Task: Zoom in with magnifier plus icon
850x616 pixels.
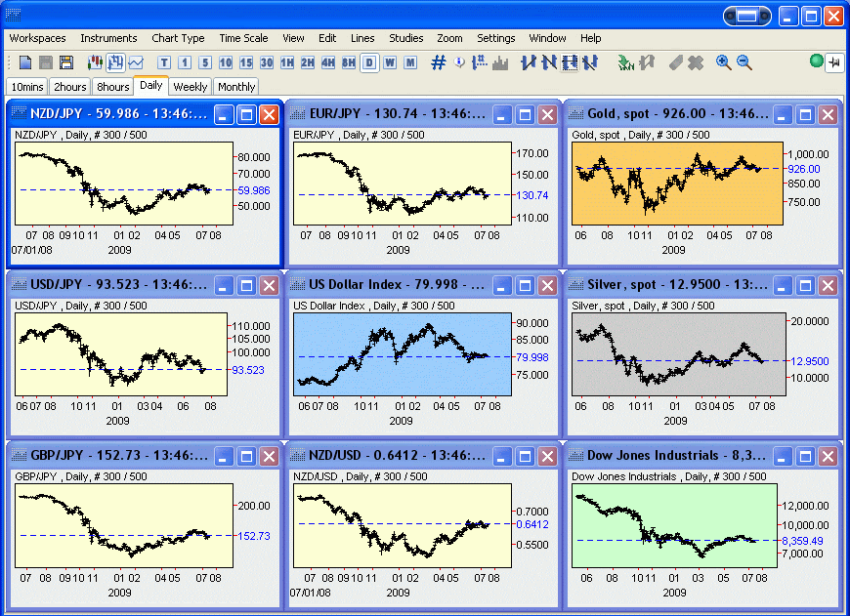Action: tap(723, 62)
